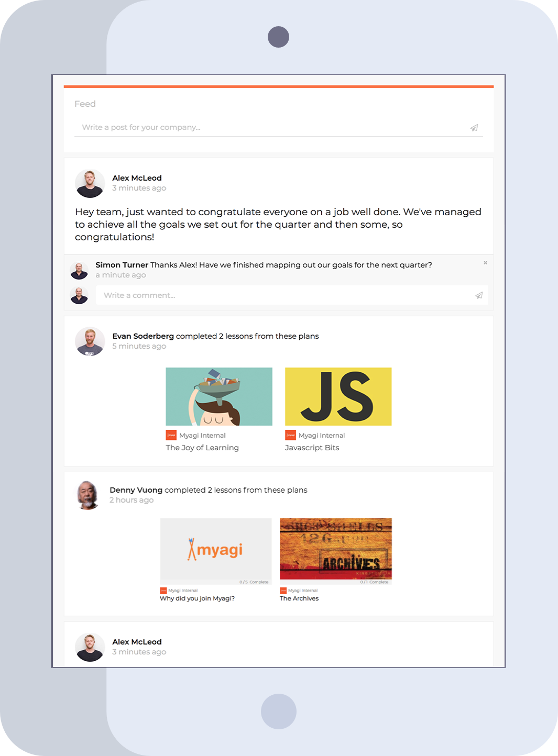Click the 'Javascript Bits' title text
Viewport: 558px width, 756px height.
point(312,448)
